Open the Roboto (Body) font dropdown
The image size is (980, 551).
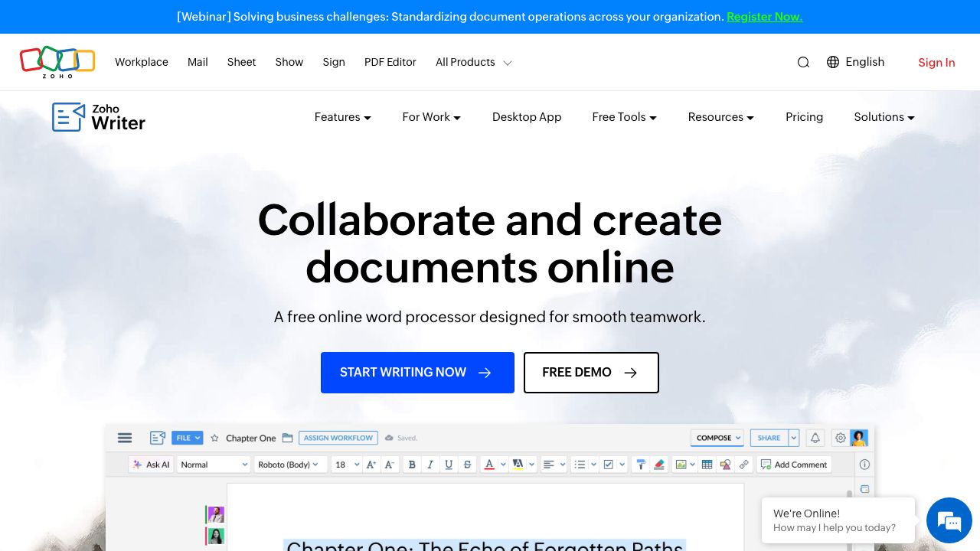(290, 465)
